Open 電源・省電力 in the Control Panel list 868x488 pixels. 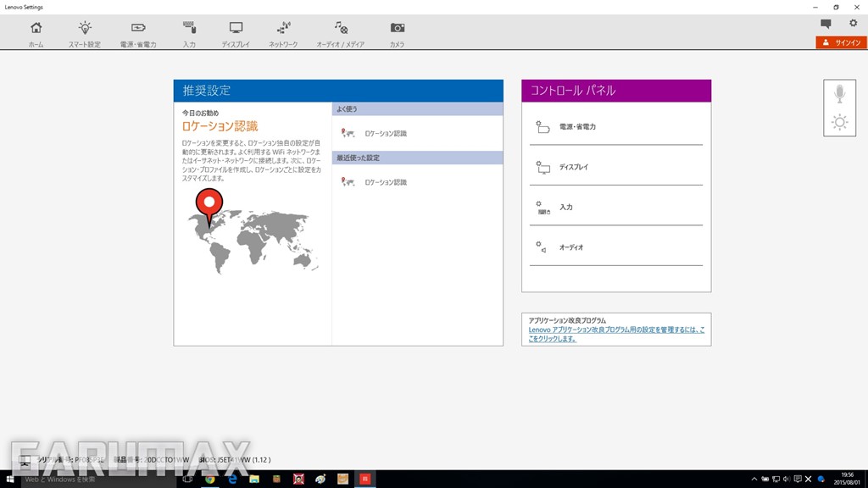(577, 127)
